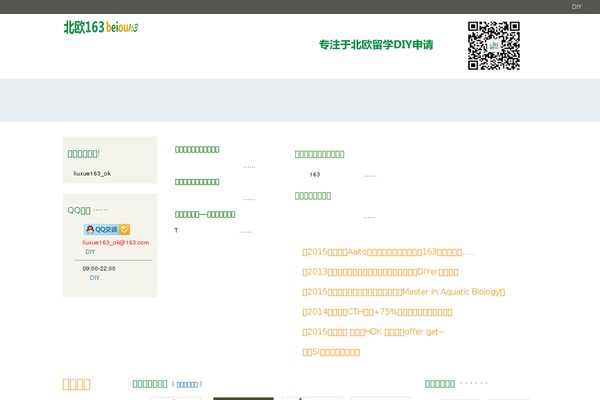Open the Master in Aquatic Biology headline
The height and width of the screenshot is (400, 600).
click(404, 292)
